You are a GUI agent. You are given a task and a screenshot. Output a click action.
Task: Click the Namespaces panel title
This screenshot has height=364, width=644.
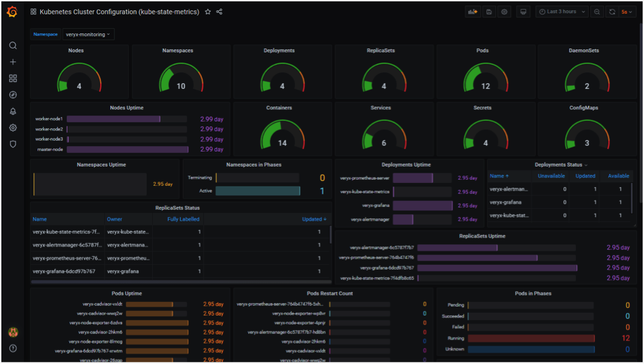click(177, 50)
